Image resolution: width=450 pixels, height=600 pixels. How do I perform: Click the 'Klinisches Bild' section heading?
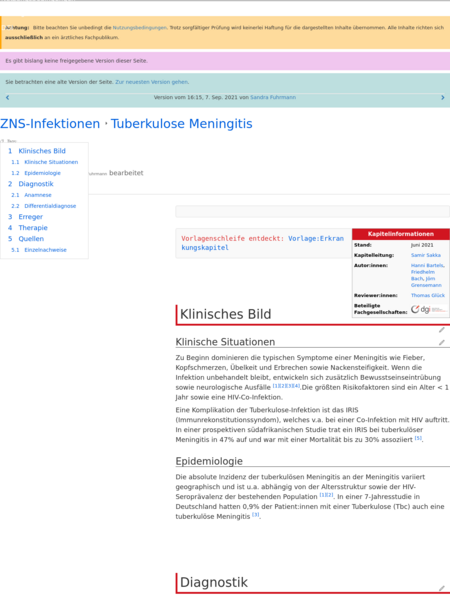225,314
